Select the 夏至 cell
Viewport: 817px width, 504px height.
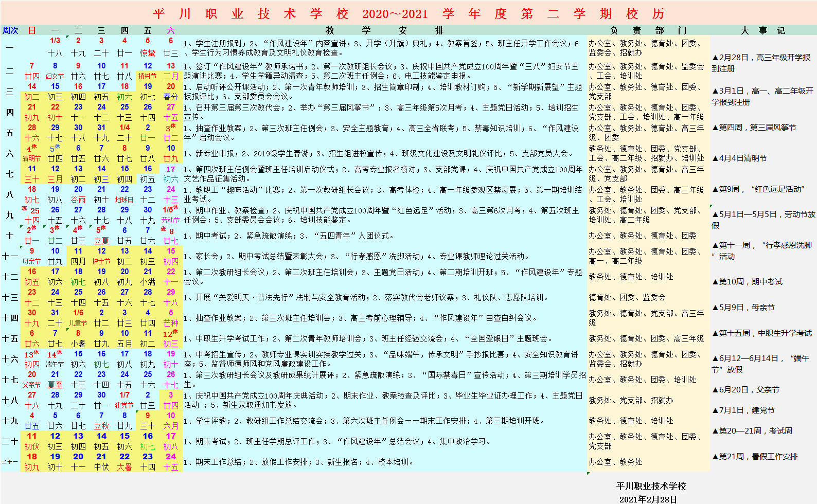[x=55, y=385]
